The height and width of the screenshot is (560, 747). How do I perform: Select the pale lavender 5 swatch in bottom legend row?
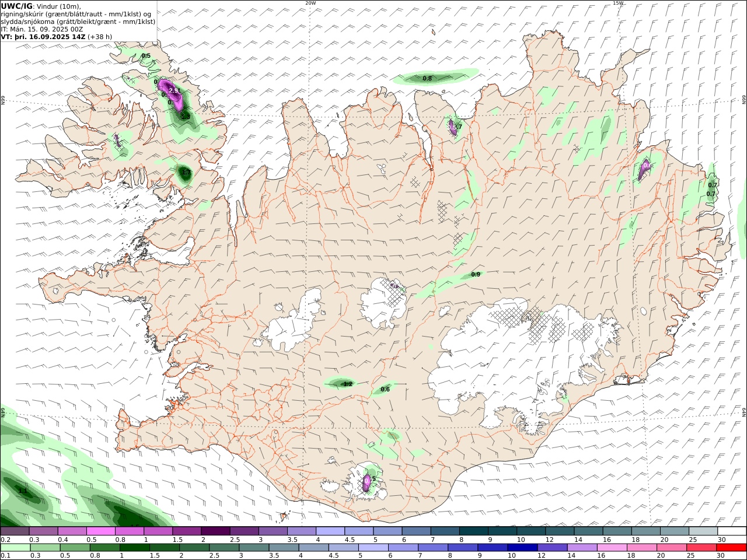pos(373,548)
